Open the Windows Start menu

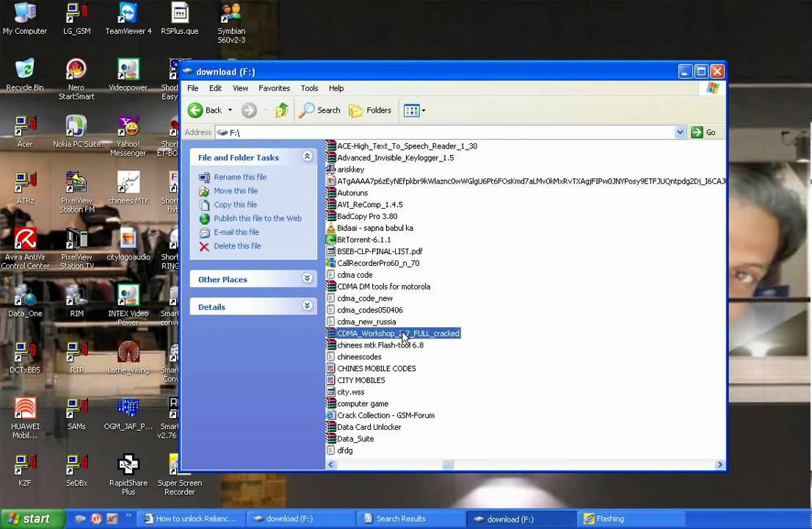pyautogui.click(x=32, y=519)
